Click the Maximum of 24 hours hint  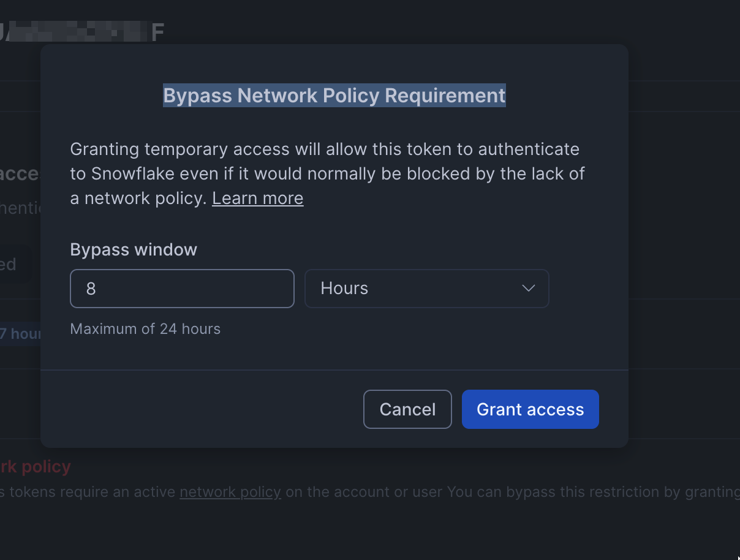click(x=145, y=329)
